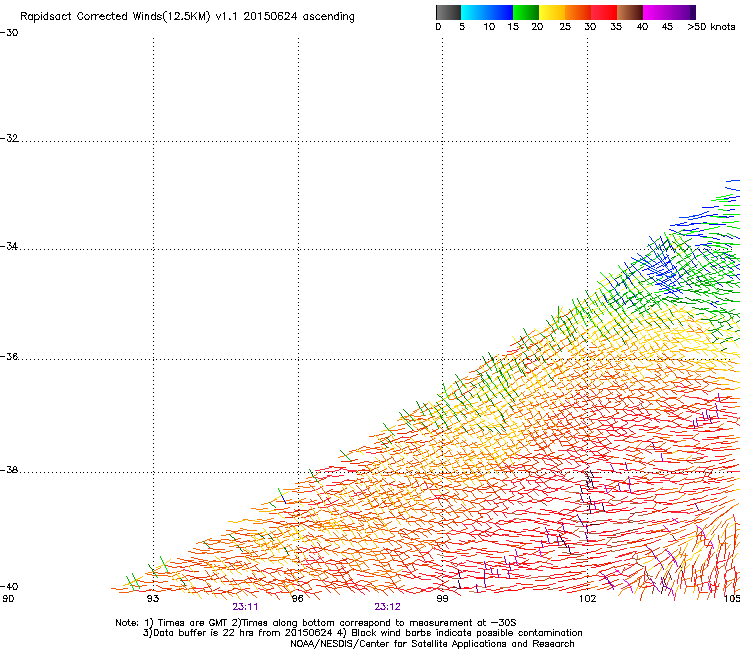The width and height of the screenshot is (740, 650).
Task: Select the gray 0-5 knots color swatch
Action: 448,12
